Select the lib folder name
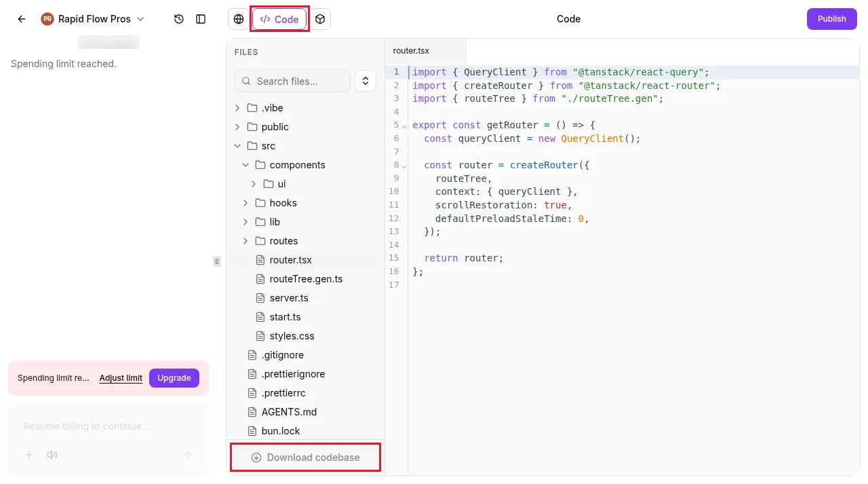868x484 pixels. tap(275, 222)
